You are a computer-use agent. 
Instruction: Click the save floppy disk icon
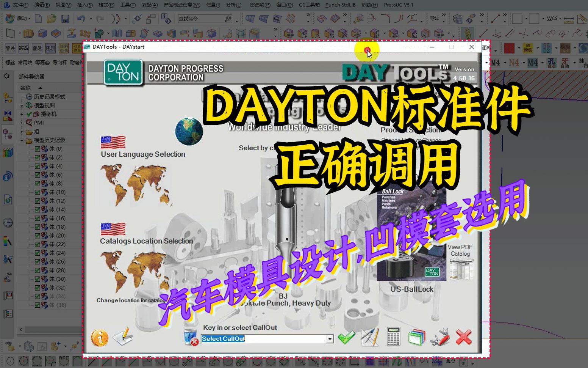(x=65, y=18)
